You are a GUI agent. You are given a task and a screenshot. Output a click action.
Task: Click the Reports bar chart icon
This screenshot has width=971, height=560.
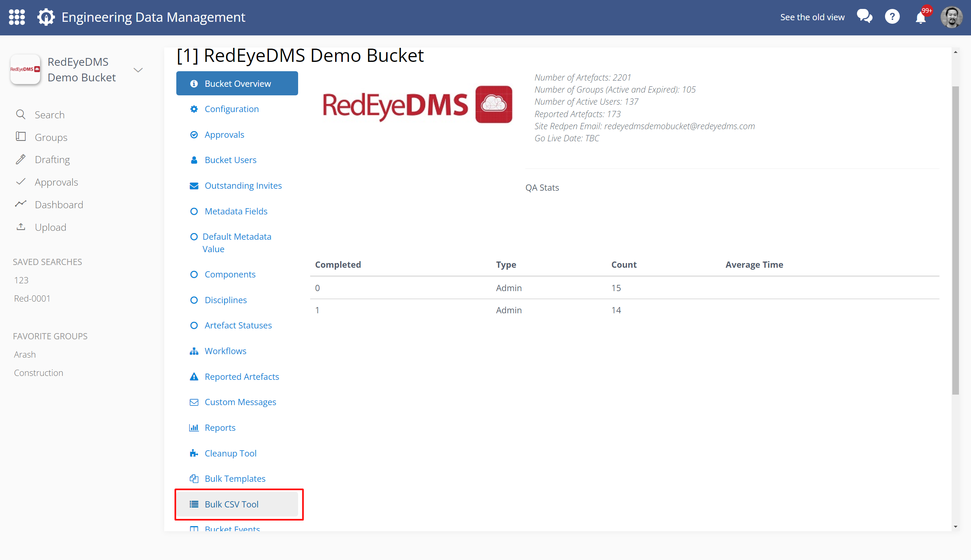(x=194, y=428)
